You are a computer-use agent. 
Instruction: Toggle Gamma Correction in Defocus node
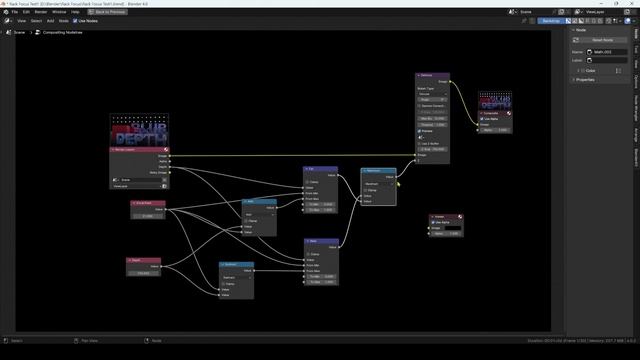(x=419, y=106)
